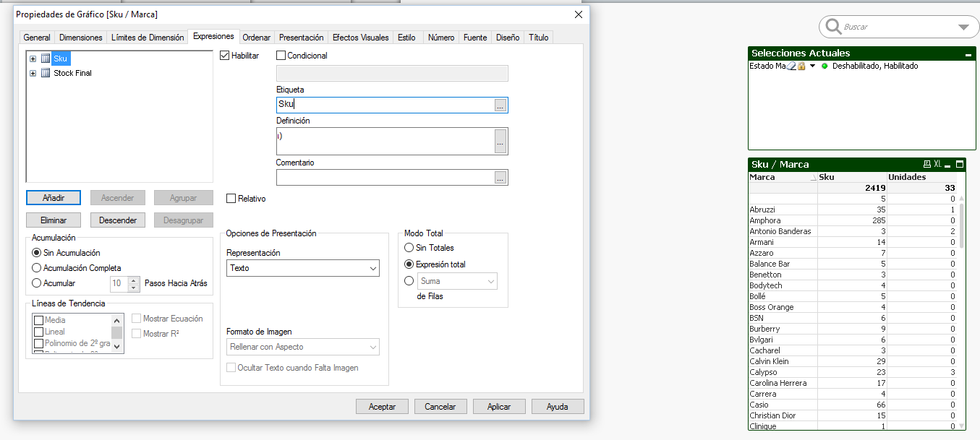Screen dimensions: 980x440
Task: Open the ellipsis editor for Etiqueta field
Action: click(x=500, y=105)
